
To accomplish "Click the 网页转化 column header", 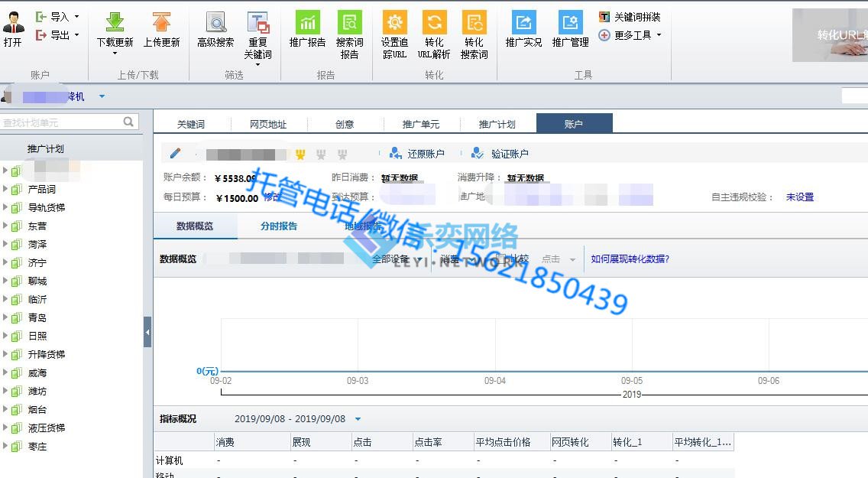I will coord(580,442).
